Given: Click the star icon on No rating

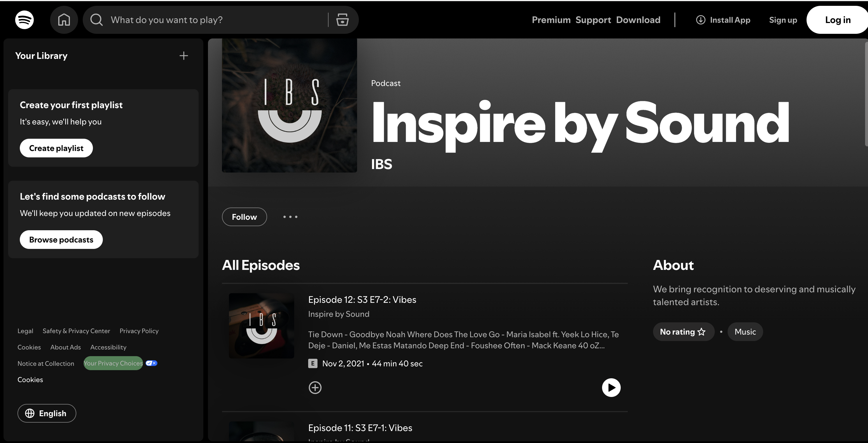Looking at the screenshot, I should (702, 332).
